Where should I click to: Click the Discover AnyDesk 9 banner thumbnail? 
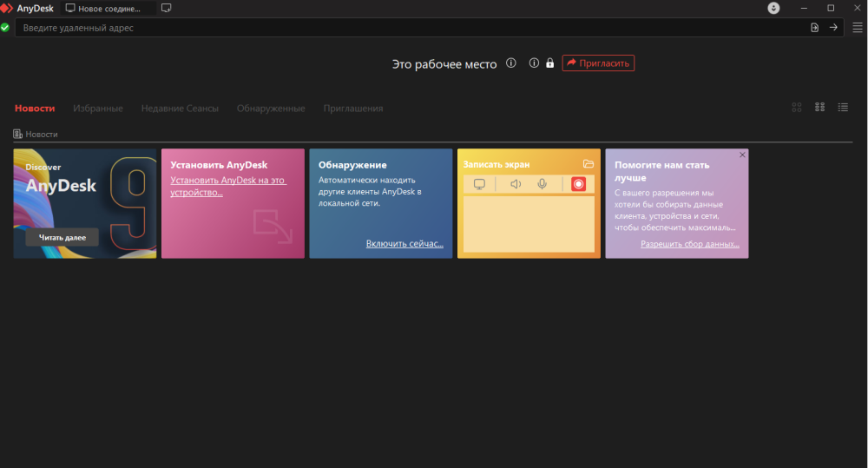[85, 203]
